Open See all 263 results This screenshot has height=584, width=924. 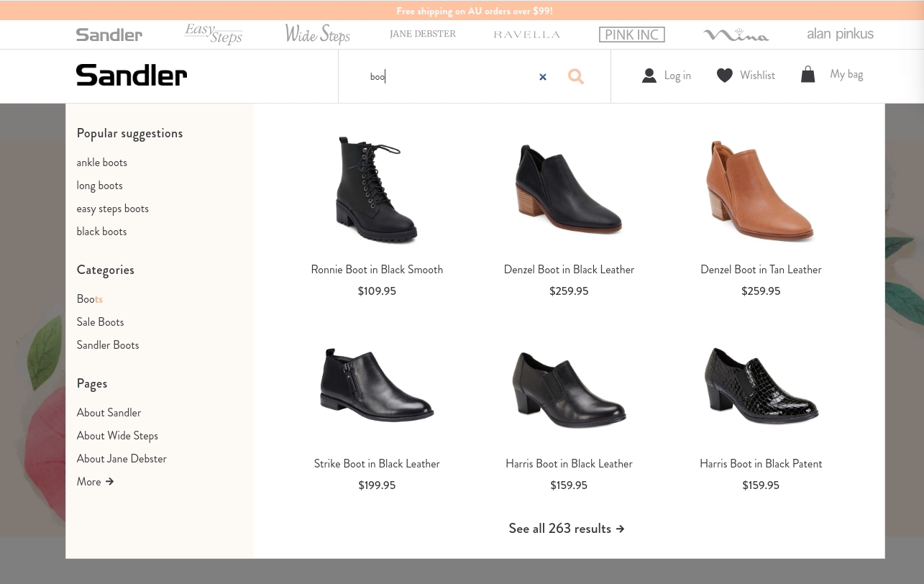[x=567, y=528]
